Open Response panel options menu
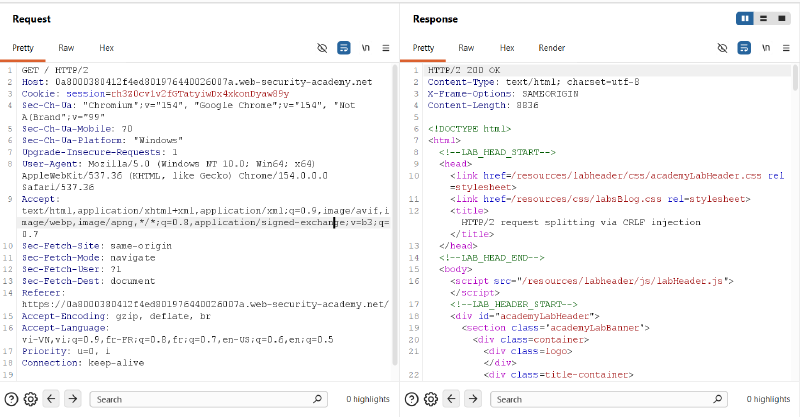Screen dimensions: 800x417 coord(786,48)
